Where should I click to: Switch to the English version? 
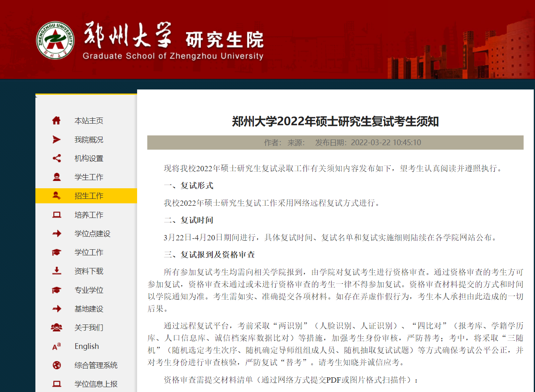[x=86, y=346]
